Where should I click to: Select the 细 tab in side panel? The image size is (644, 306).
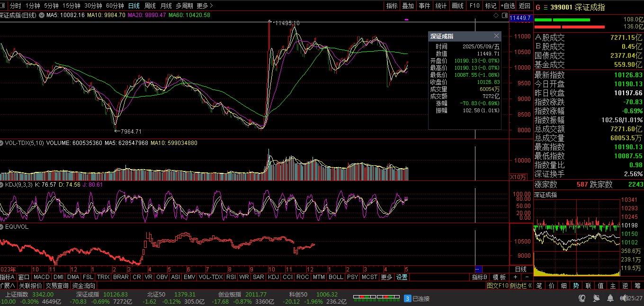click(563, 286)
